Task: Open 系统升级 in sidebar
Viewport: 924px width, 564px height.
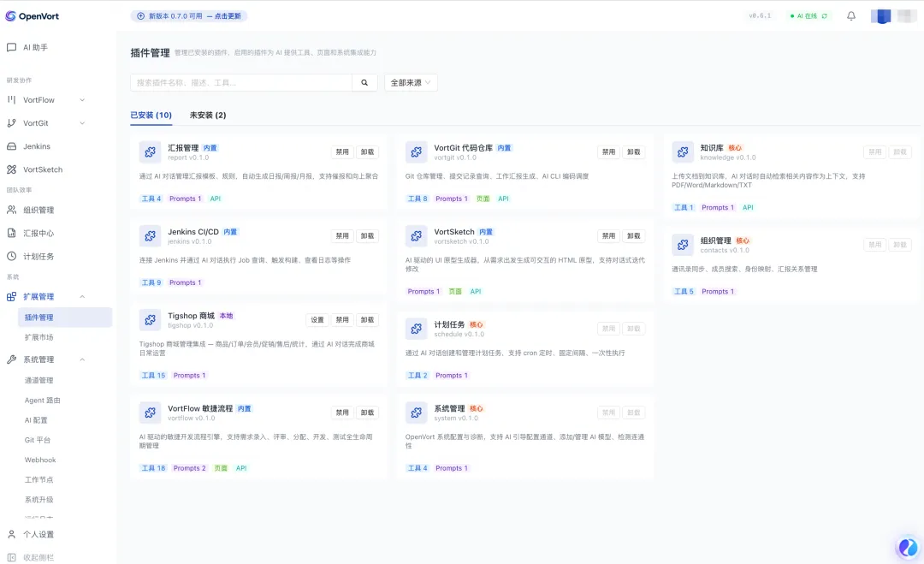Action: (38, 499)
